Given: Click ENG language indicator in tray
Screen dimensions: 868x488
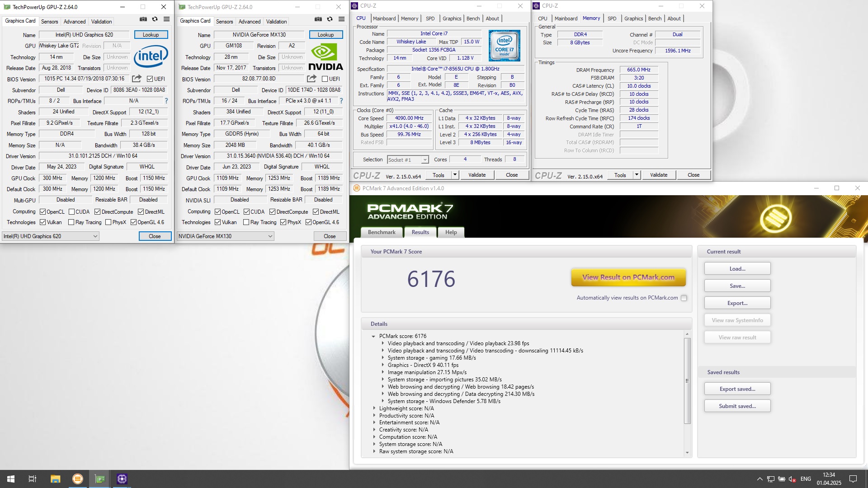Looking at the screenshot, I should (806, 479).
